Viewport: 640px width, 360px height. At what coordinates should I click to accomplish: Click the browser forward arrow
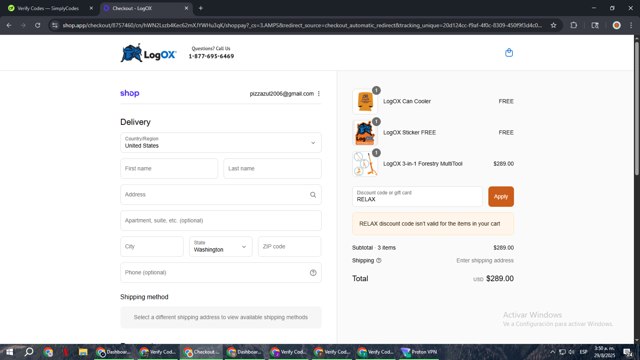coord(23,25)
